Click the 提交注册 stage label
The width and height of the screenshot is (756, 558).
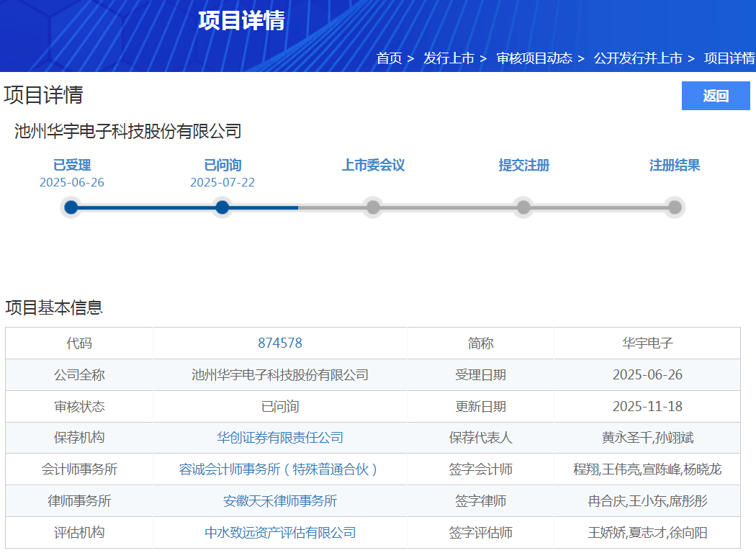(x=524, y=166)
